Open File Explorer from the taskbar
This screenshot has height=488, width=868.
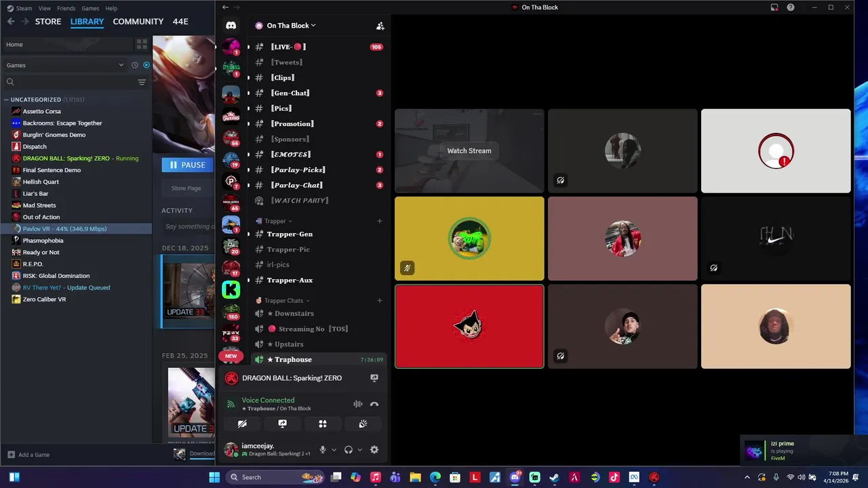tap(415, 477)
